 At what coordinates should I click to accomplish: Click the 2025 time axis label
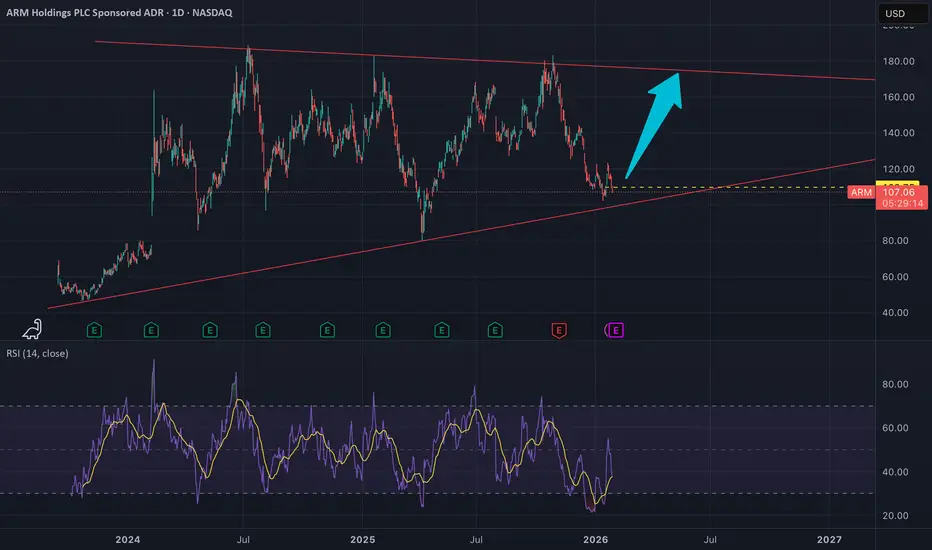[x=363, y=540]
